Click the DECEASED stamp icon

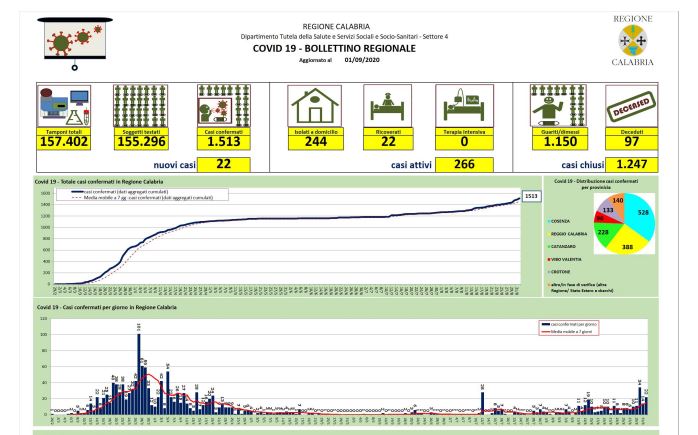(x=632, y=106)
